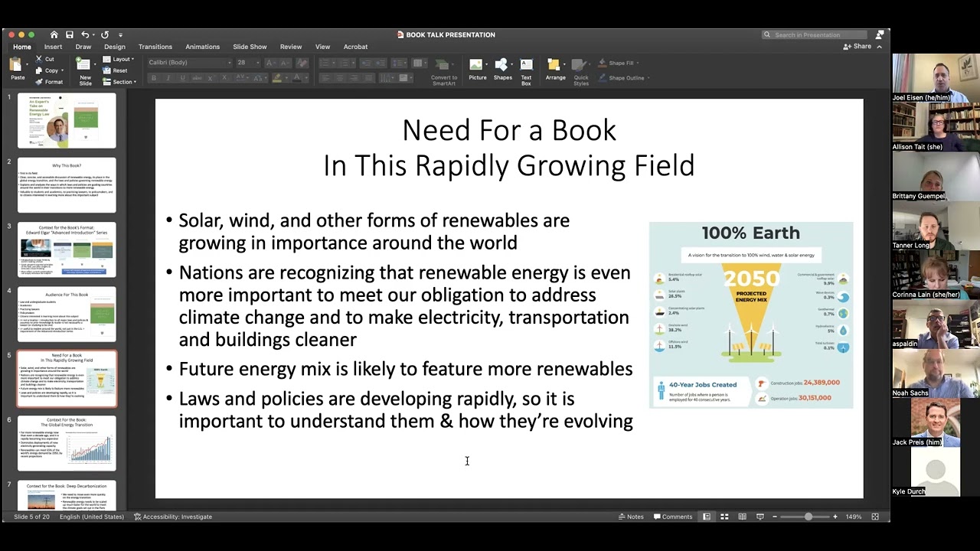Switch to the Transitions tab
Image resolution: width=980 pixels, height=551 pixels.
pos(155,47)
